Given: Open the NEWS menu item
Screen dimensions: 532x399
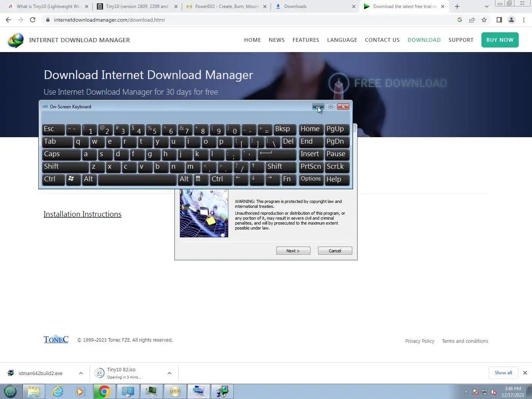Looking at the screenshot, I should tap(277, 40).
